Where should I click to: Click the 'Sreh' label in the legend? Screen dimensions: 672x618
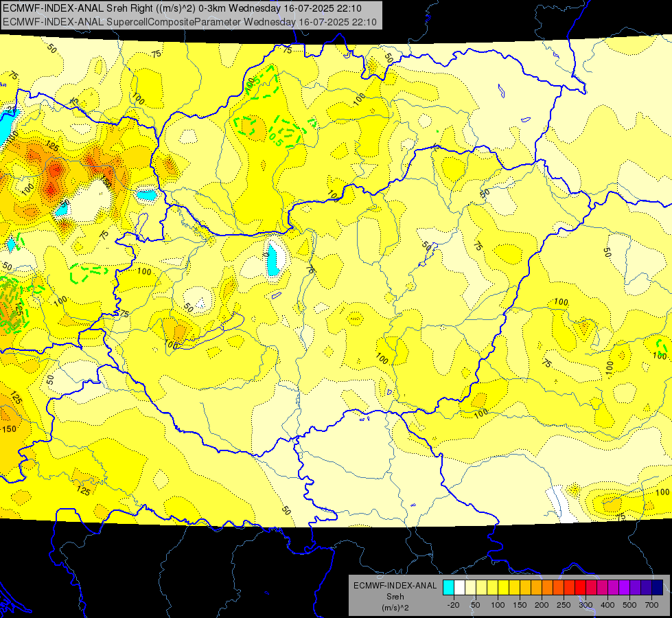click(395, 597)
